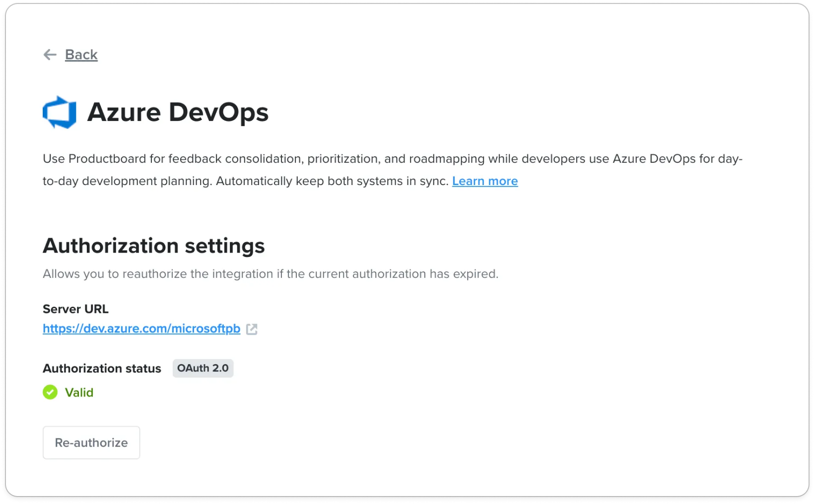The height and width of the screenshot is (504, 815).
Task: Click the 'Allows you to reauthorize' description text
Action: click(271, 274)
